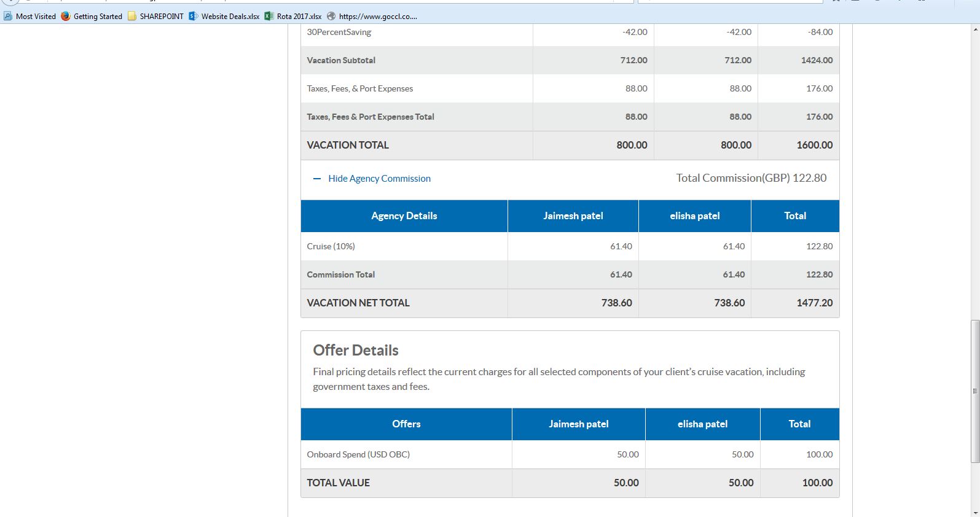Image resolution: width=980 pixels, height=517 pixels.
Task: Open Website Deals.xlsx bookmark
Action: pyautogui.click(x=230, y=17)
